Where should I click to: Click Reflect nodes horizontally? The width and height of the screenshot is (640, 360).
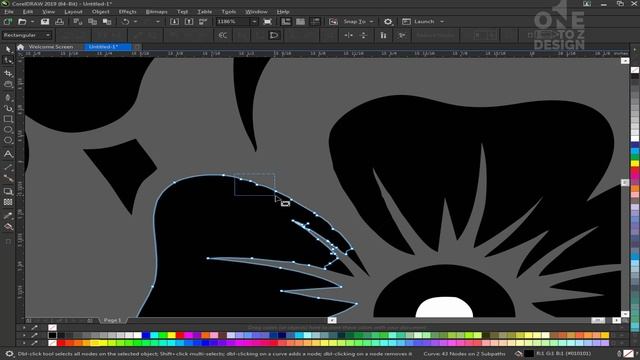pyautogui.click(x=349, y=36)
